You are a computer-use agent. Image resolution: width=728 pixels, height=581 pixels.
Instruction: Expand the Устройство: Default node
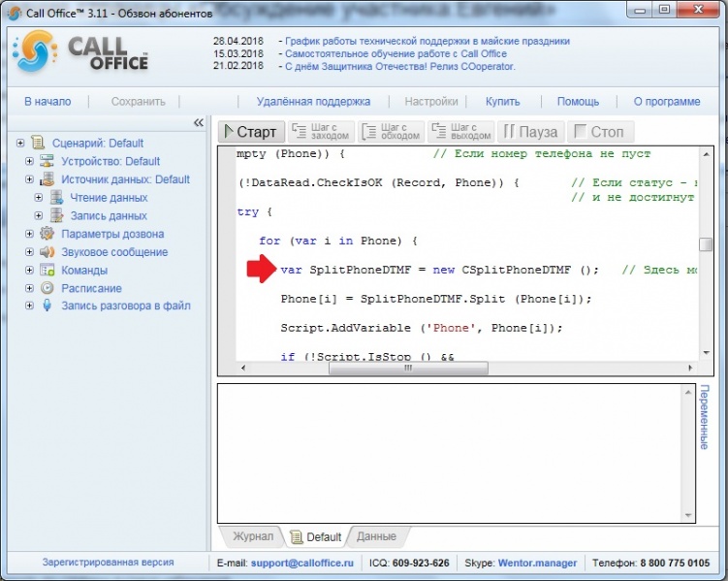click(x=29, y=161)
